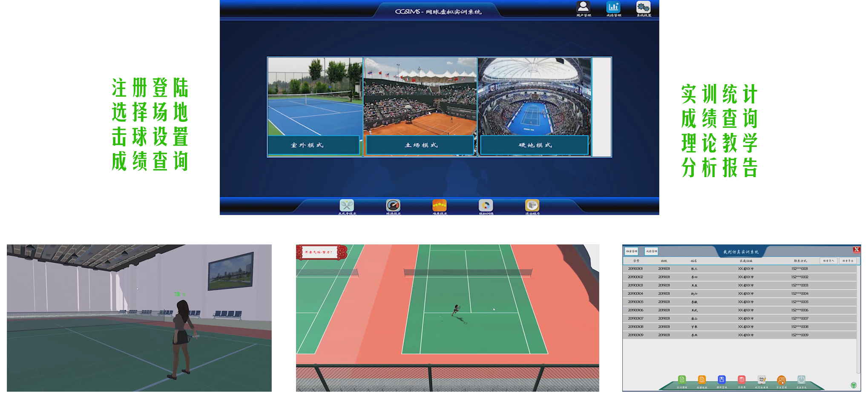This screenshot has width=868, height=396.
Task: Open 成绩管理 bar chart icon
Action: pyautogui.click(x=613, y=8)
